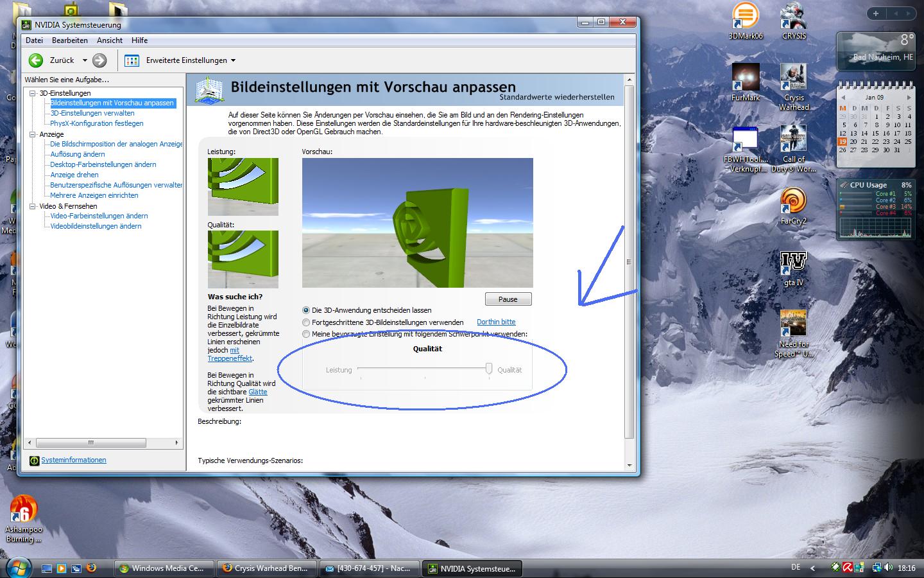The width and height of the screenshot is (924, 578).
Task: Click the Qualität preview thumbnail
Action: click(x=243, y=259)
